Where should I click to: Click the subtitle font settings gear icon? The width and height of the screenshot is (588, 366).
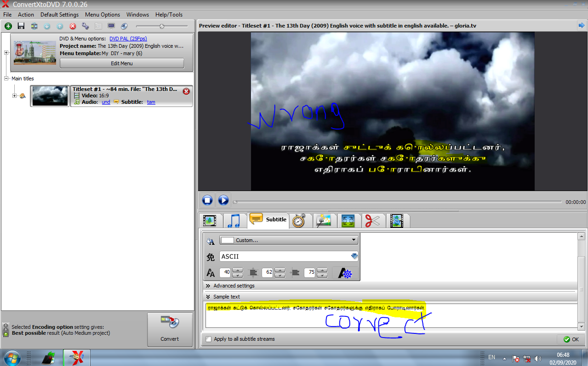pos(345,273)
